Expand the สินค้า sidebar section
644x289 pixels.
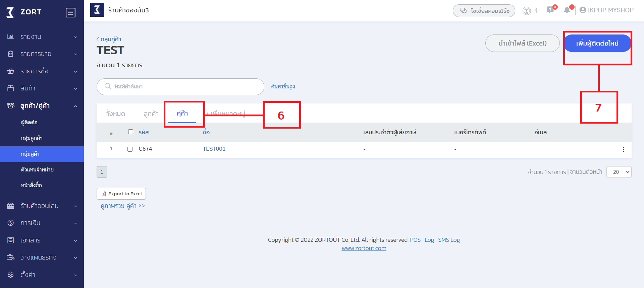tap(75, 89)
